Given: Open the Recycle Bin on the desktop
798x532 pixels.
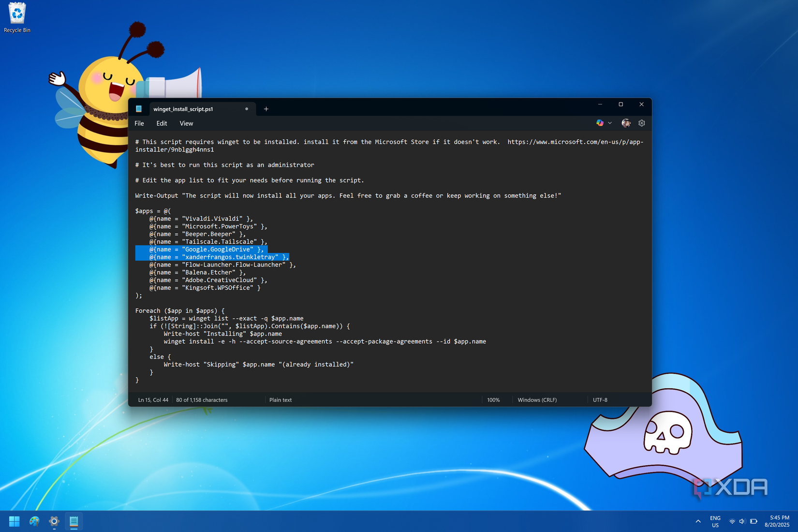Looking at the screenshot, I should pyautogui.click(x=16, y=14).
